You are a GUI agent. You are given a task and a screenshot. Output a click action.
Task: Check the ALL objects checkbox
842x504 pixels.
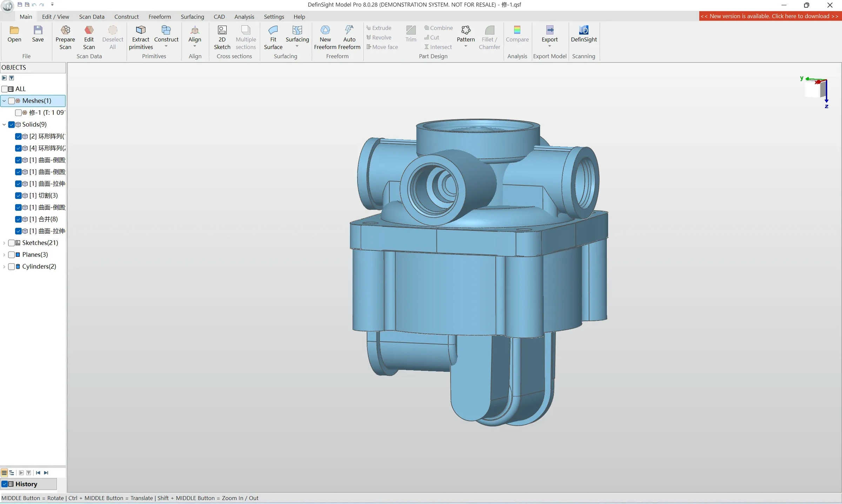coord(5,89)
